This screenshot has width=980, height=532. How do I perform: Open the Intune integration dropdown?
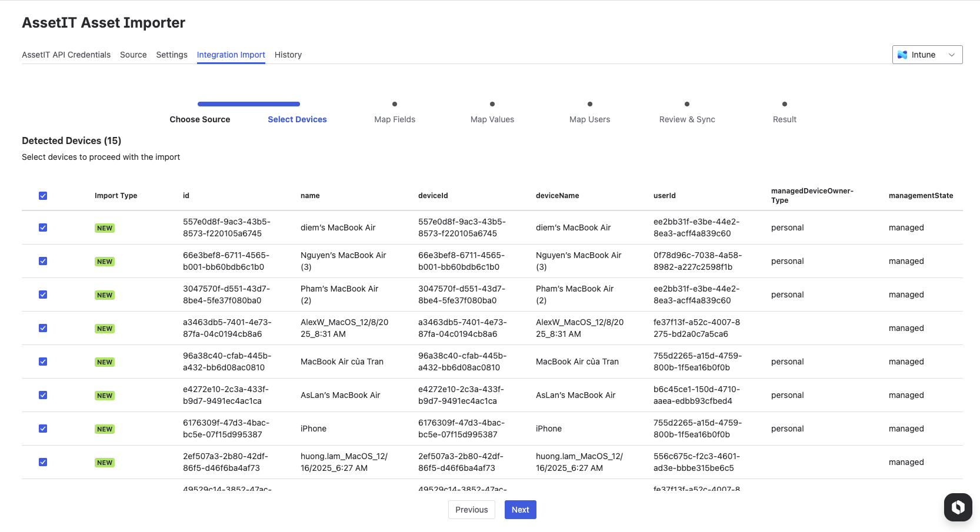tap(927, 55)
